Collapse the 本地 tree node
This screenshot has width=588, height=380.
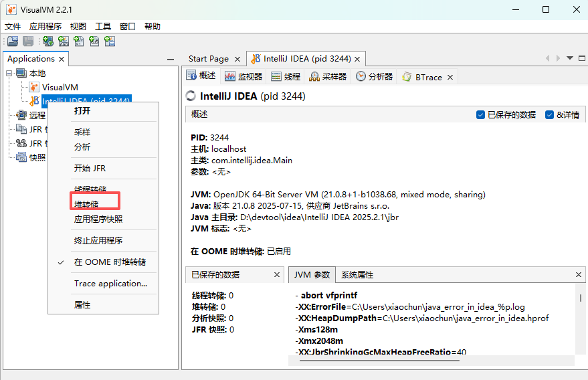coord(9,73)
